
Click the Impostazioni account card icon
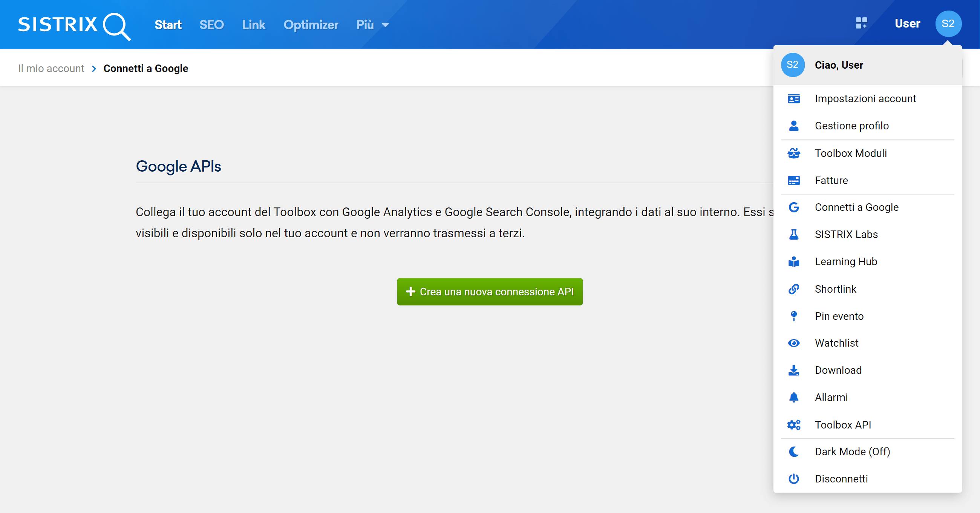(793, 99)
